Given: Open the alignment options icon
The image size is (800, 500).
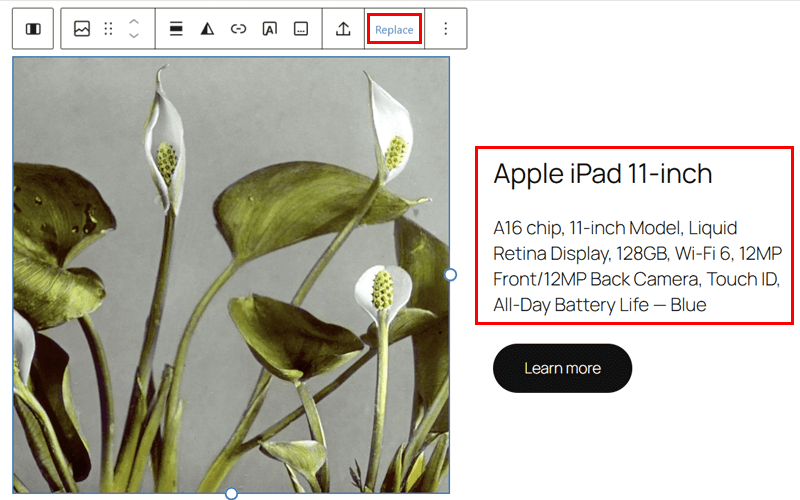Looking at the screenshot, I should (x=176, y=29).
